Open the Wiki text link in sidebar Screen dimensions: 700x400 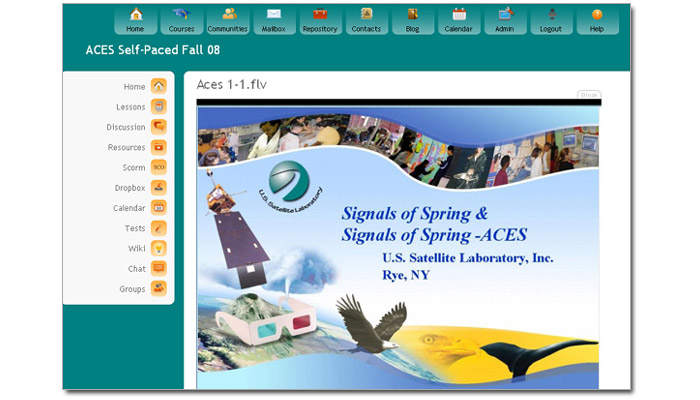click(137, 249)
